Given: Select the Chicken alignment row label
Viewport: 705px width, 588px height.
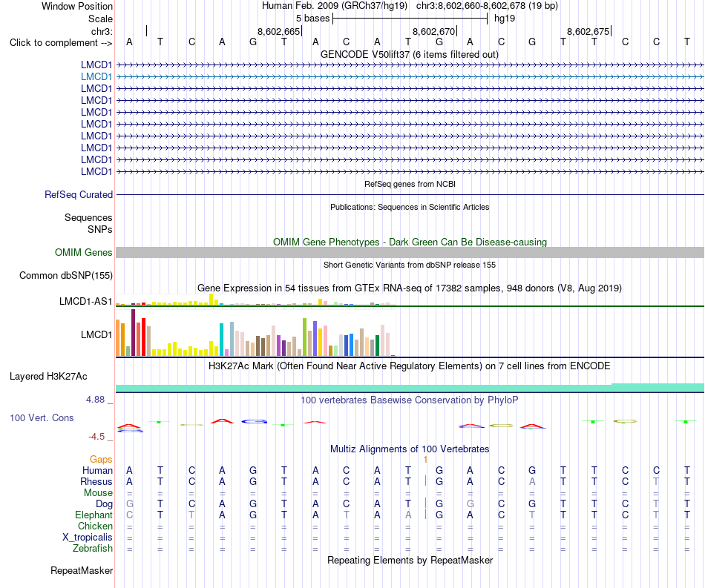Looking at the screenshot, I should 95,526.
